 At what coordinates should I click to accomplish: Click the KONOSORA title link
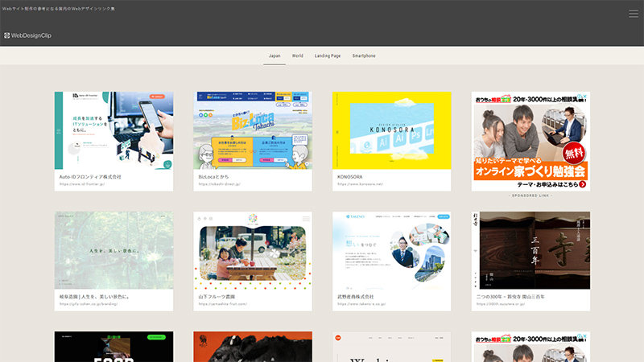click(350, 177)
